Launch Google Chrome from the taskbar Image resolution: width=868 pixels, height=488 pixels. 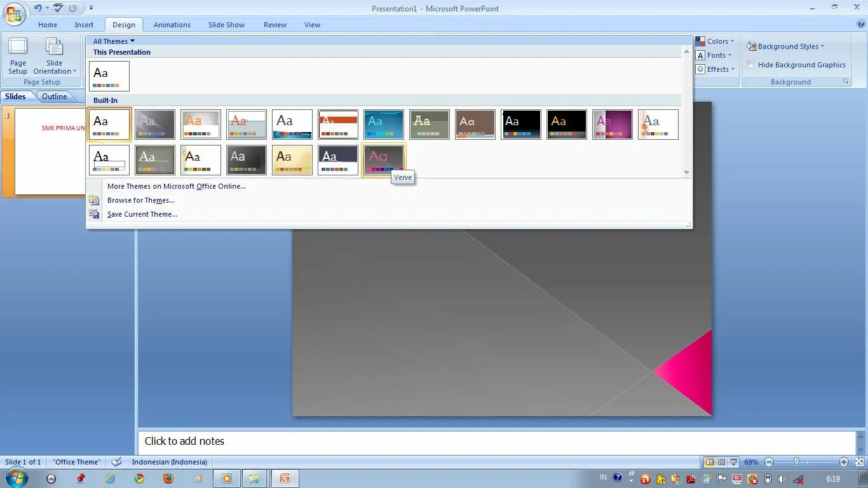pos(139,478)
